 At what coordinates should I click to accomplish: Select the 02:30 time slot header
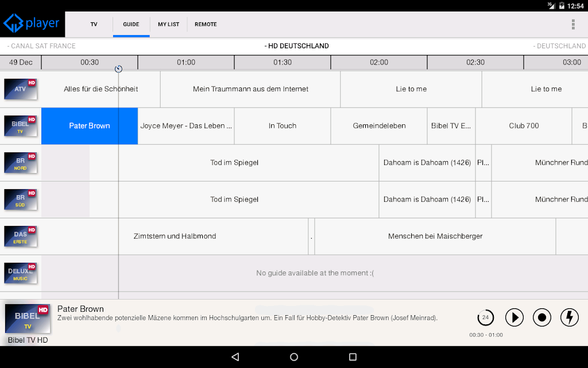point(475,62)
